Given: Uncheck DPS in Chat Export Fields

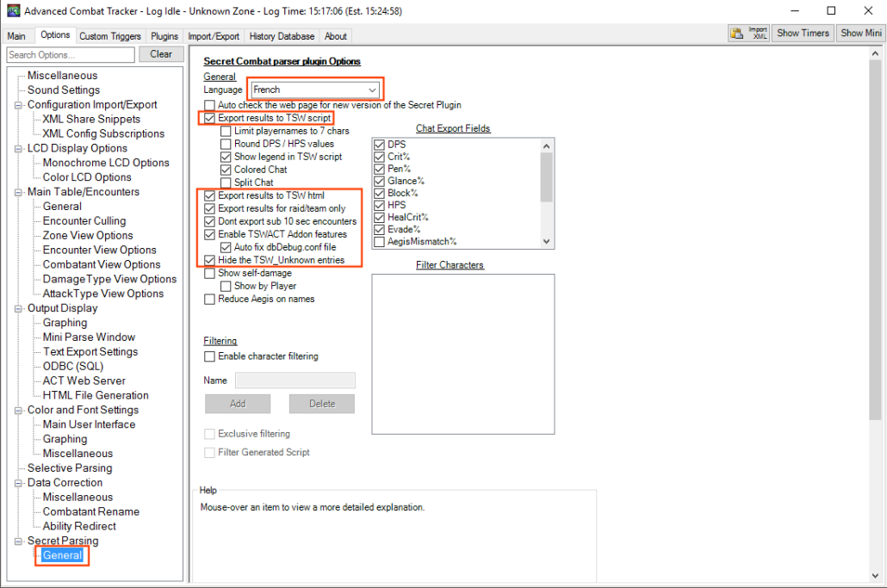Looking at the screenshot, I should click(x=379, y=145).
